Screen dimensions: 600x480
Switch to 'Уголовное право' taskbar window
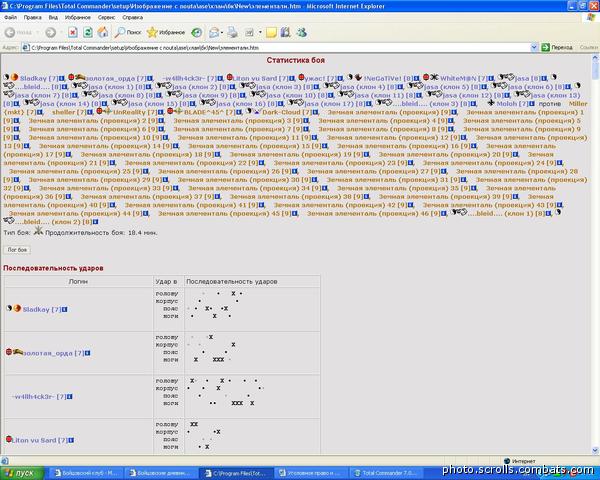click(310, 473)
